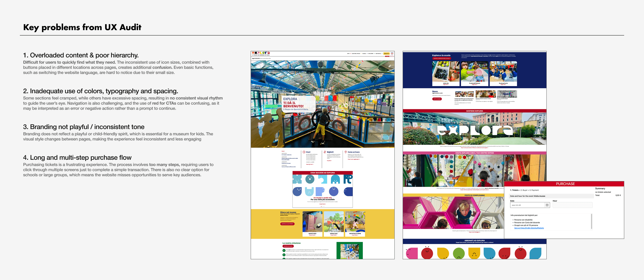Screen dimensions: 644x280
Task: Click the yellow BIGLIETTI button in top navigation
Action: coord(387,53)
